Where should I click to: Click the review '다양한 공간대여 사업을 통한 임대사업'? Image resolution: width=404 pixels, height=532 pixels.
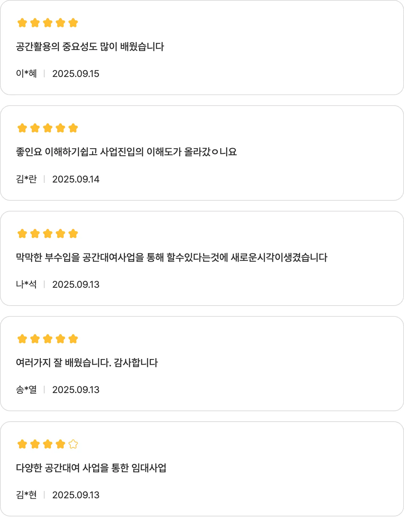point(91,468)
